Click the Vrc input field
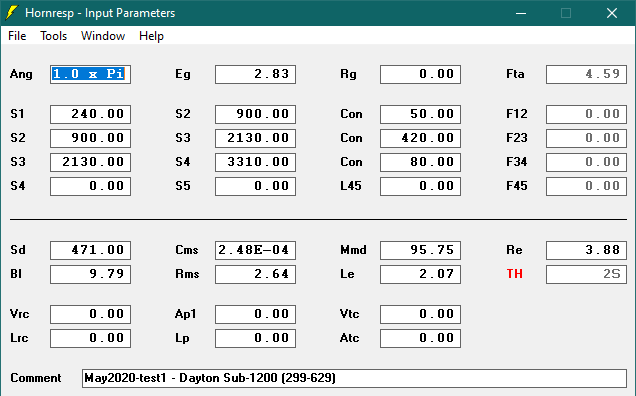The image size is (636, 396). 90,314
